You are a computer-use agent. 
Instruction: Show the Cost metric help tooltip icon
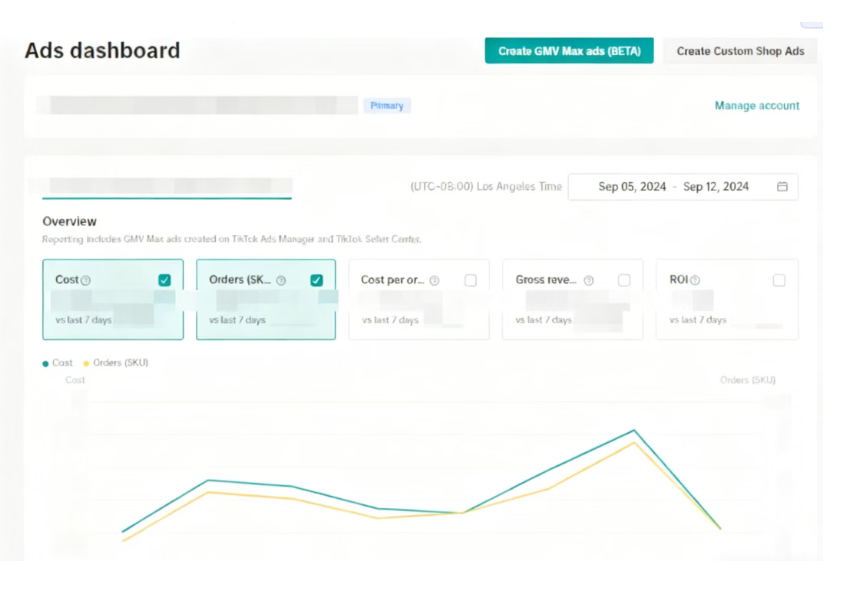(x=86, y=280)
